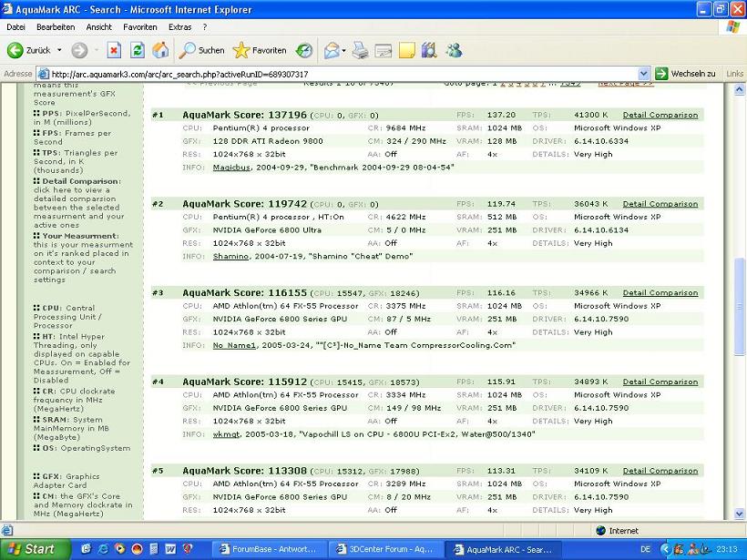Open Detail Comparison for score 119742
The image size is (747, 560).
tap(660, 204)
